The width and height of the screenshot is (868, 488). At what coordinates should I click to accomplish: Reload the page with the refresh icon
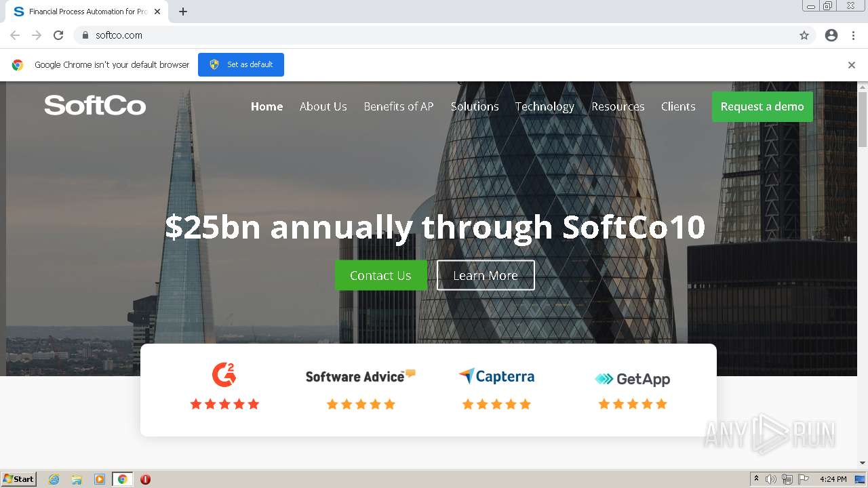point(58,35)
